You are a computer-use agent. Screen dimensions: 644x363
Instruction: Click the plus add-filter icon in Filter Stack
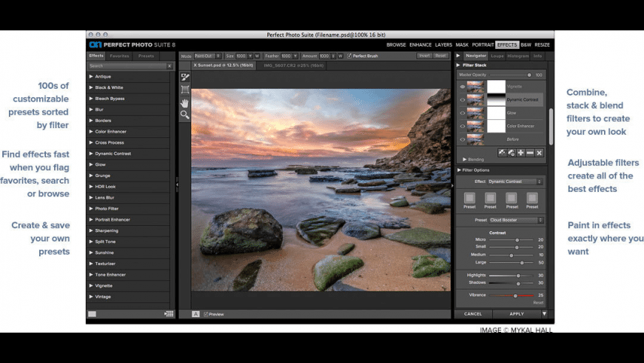[520, 153]
